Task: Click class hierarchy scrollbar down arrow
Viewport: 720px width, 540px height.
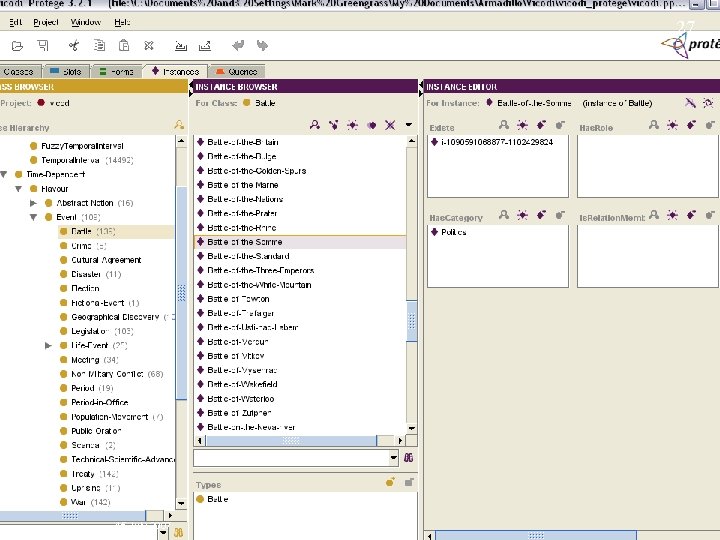Action: tap(181, 503)
